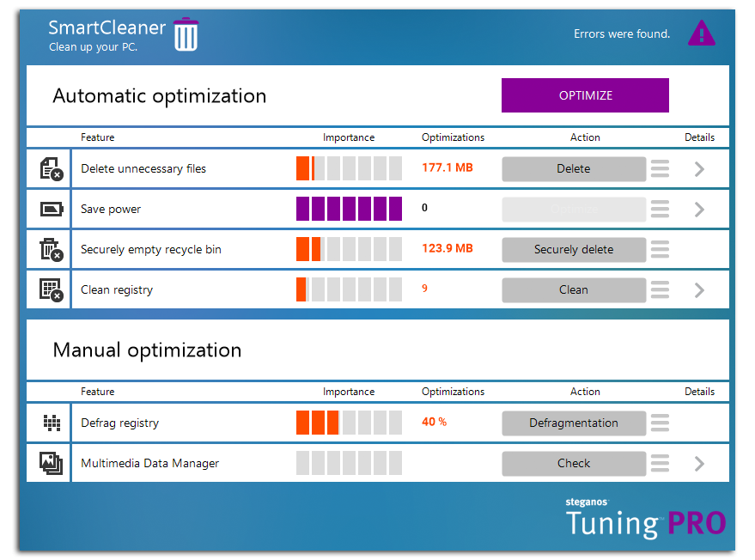The image size is (755, 560).
Task: Open the list menu icon for Delete unnecessary files
Action: coord(660,168)
